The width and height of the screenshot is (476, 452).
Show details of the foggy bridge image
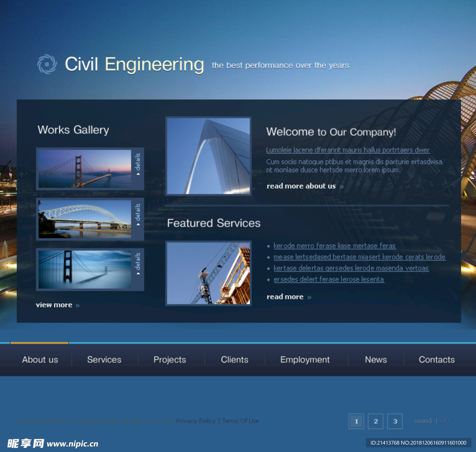point(138,265)
